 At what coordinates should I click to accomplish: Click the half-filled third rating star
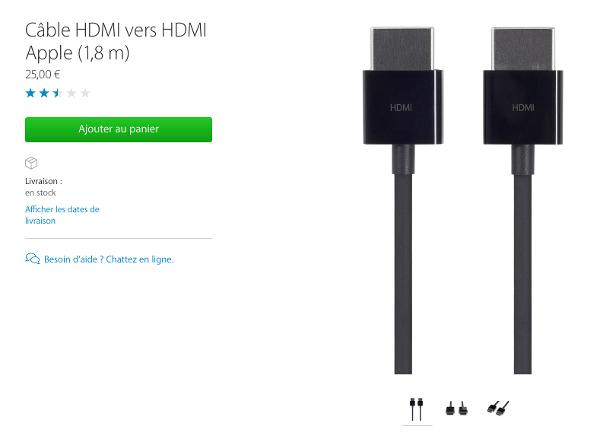coord(58,93)
